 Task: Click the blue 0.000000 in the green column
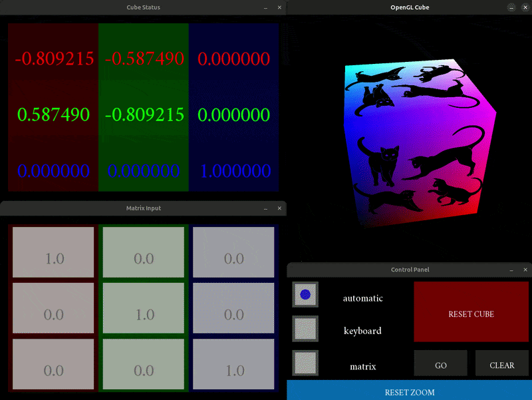coord(144,171)
